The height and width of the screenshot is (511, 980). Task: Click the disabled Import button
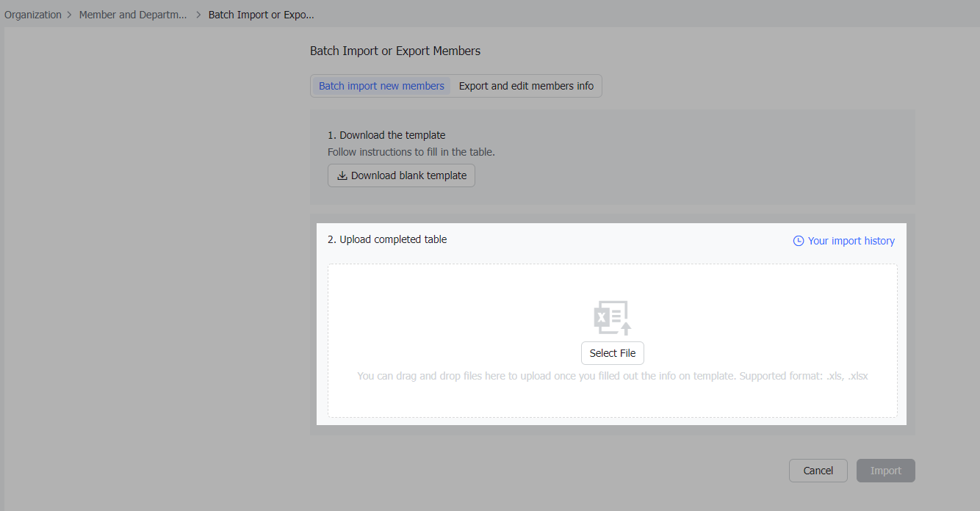click(x=885, y=471)
